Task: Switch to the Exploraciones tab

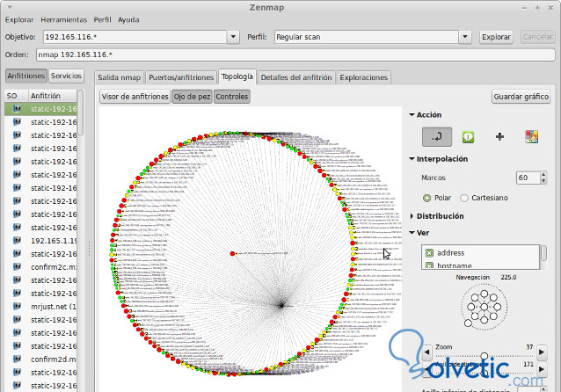Action: [x=363, y=77]
